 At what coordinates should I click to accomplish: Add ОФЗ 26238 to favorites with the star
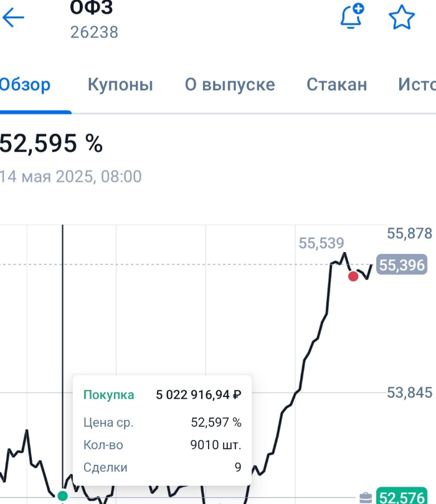point(402,17)
